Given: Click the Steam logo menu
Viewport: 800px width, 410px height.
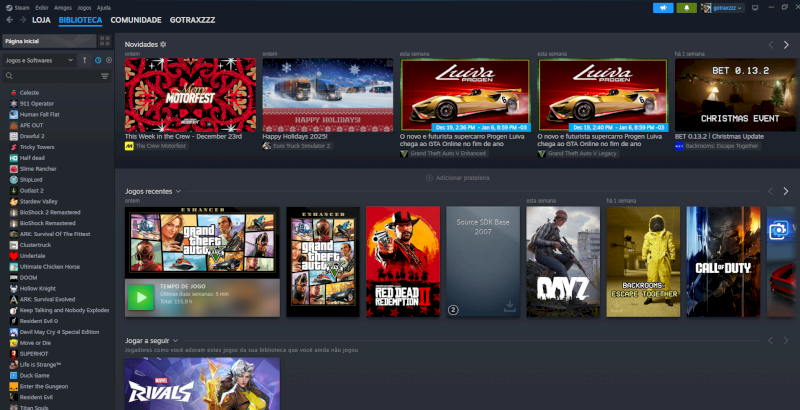Looking at the screenshot, I should pyautogui.click(x=17, y=8).
